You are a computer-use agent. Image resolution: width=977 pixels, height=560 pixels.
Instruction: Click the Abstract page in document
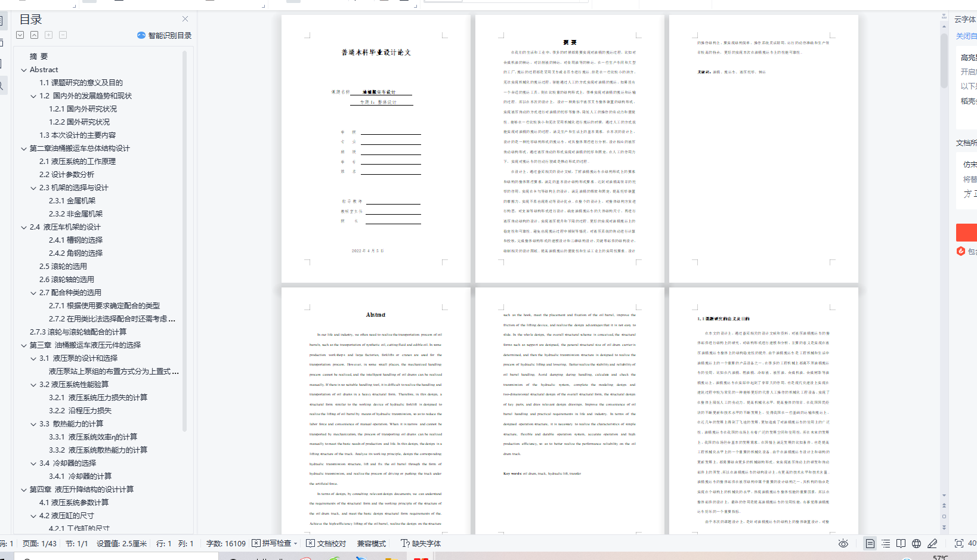pyautogui.click(x=376, y=411)
